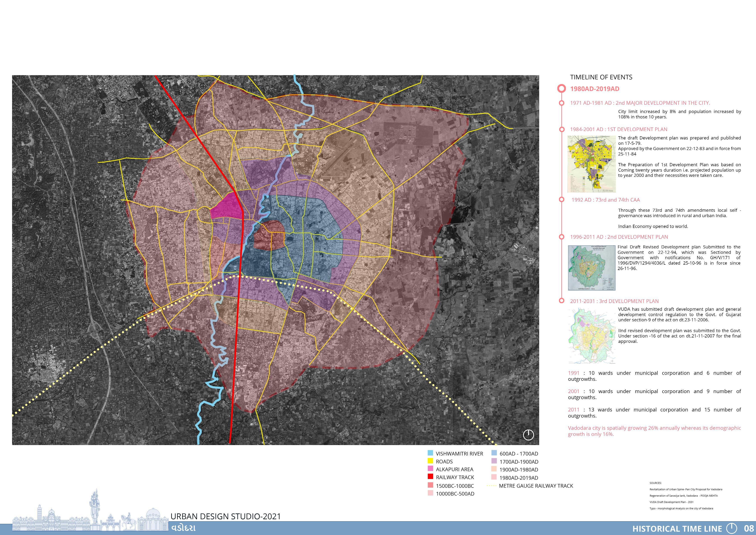Click the 1700AD-1900AD purple legend swatch
The height and width of the screenshot is (535, 756).
point(494,461)
